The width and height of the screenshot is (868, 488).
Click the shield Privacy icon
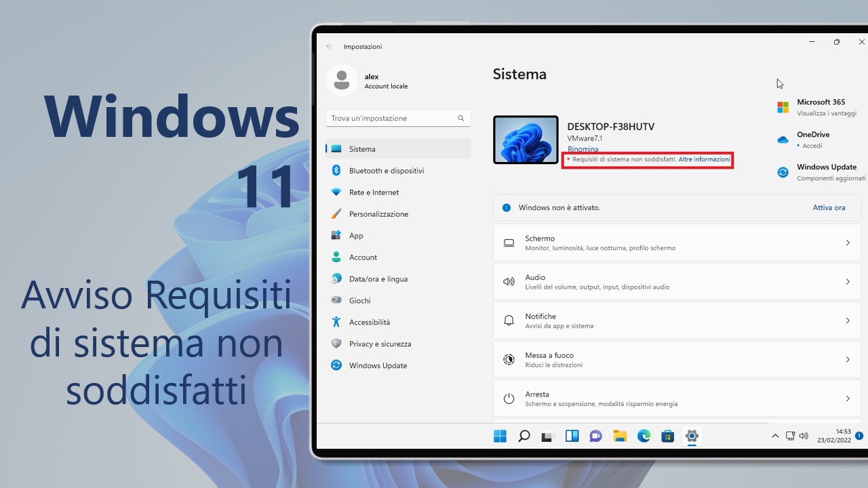point(336,344)
